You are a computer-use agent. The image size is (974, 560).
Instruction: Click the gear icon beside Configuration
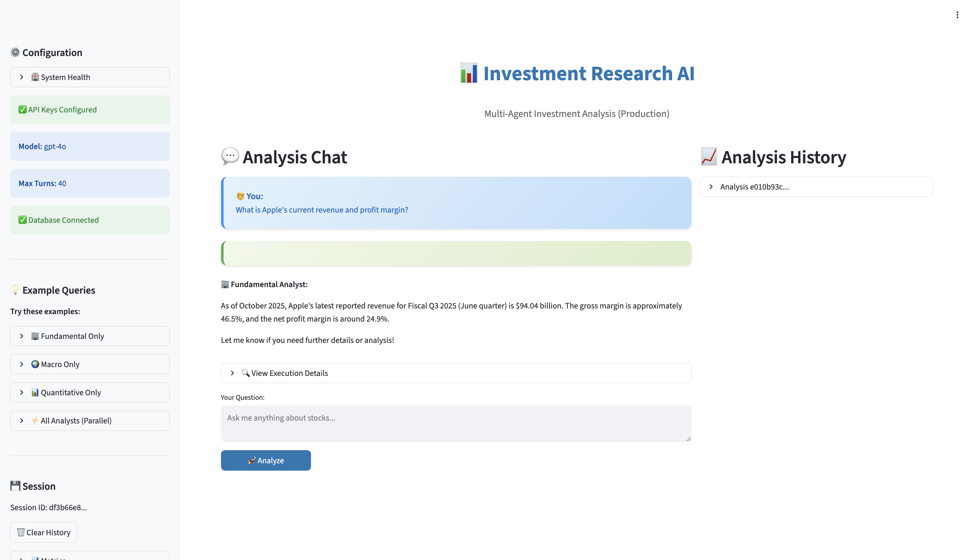tap(15, 52)
